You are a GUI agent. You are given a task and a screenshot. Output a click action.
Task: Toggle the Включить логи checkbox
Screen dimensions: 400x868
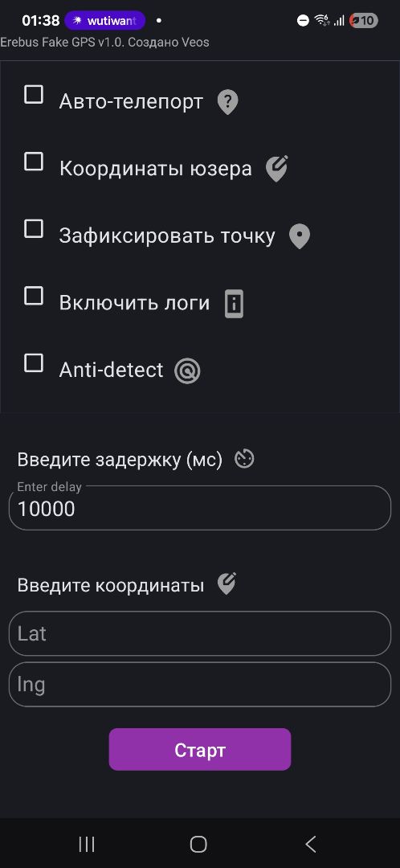[34, 296]
